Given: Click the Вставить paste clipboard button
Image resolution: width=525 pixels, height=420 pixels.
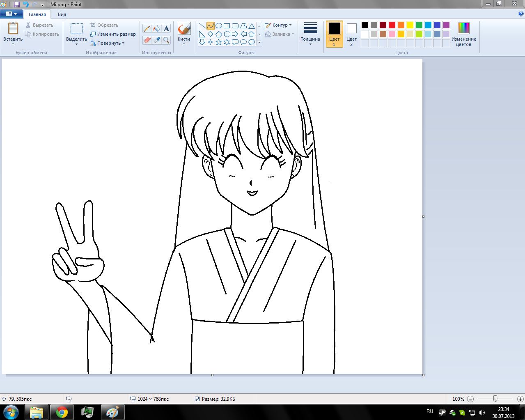Looking at the screenshot, I should [x=13, y=29].
